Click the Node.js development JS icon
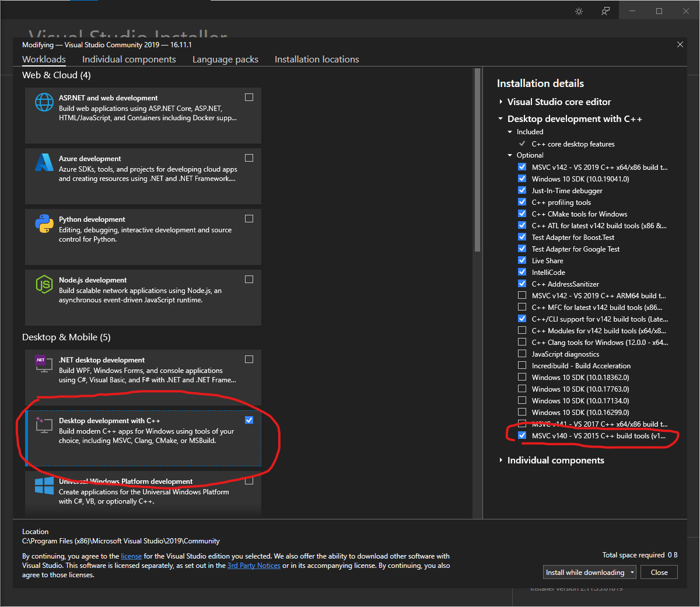This screenshot has height=607, width=700. point(44,284)
